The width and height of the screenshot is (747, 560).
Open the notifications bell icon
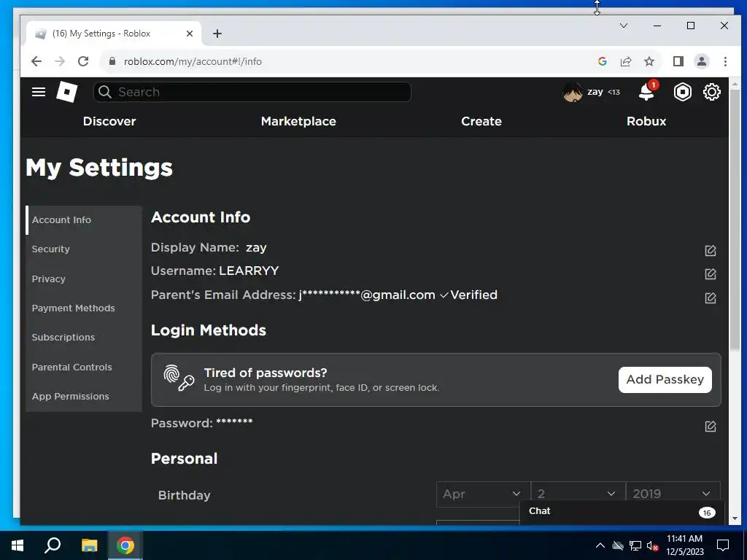(646, 91)
